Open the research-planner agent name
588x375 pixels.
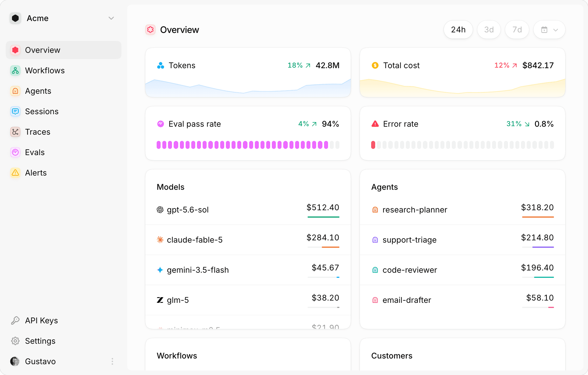415,210
